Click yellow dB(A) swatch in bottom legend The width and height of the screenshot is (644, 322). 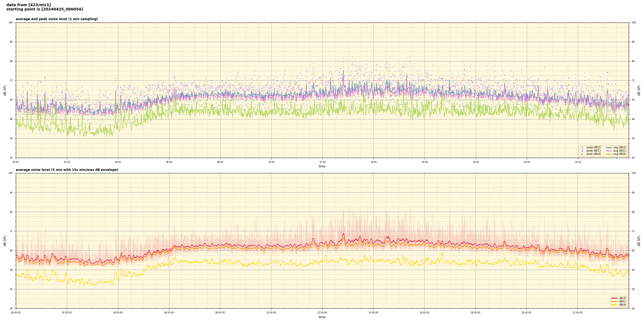614,305
